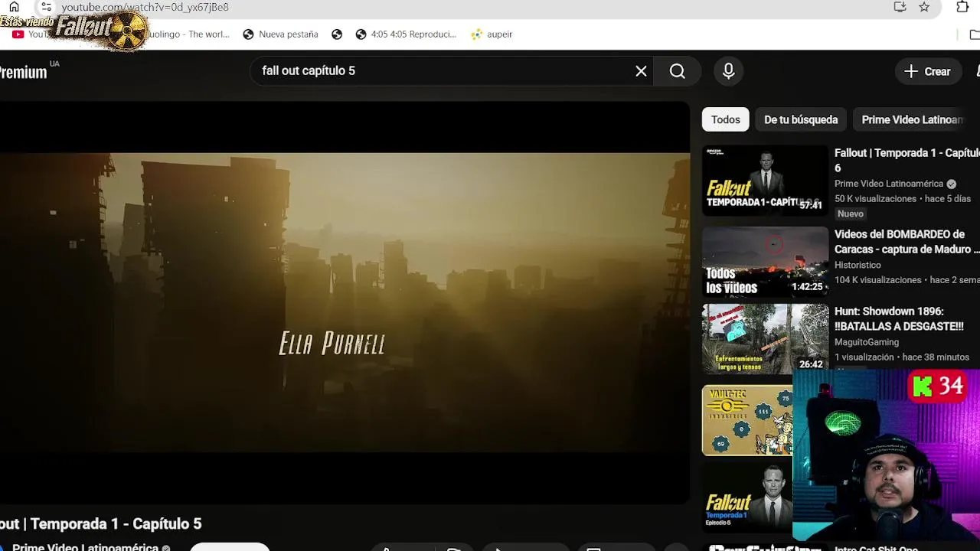
Task: Open Hunt: Showdown 1896 BATALLAS A DESGASTE title
Action: (899, 319)
